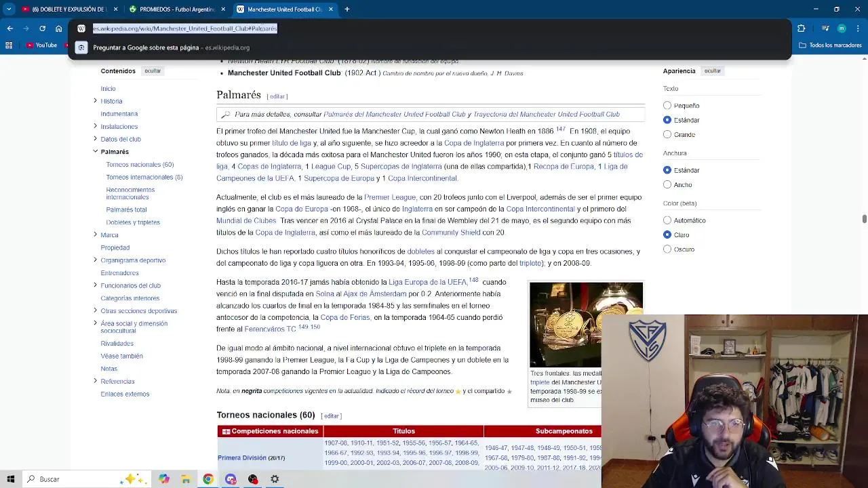Open the apps grid in bookmarks bar
The height and width of the screenshot is (488, 868).
(9, 45)
